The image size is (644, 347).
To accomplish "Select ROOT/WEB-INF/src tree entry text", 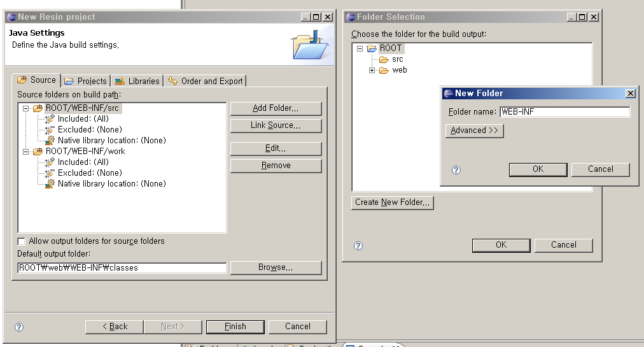I will coord(82,108).
